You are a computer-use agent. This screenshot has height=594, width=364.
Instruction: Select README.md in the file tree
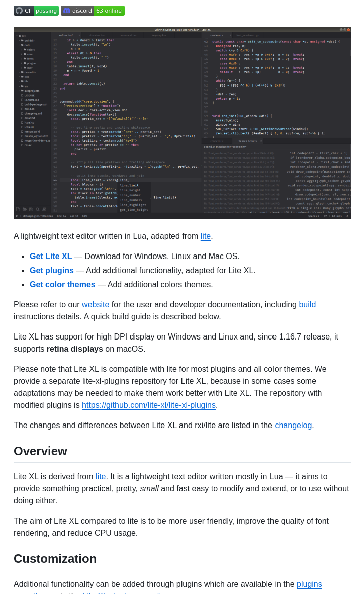[32, 100]
